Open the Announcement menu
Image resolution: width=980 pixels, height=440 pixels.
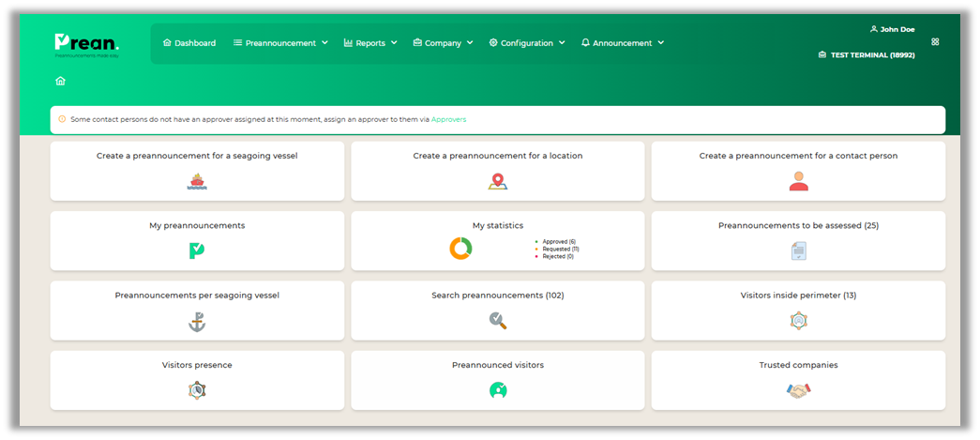tap(623, 43)
